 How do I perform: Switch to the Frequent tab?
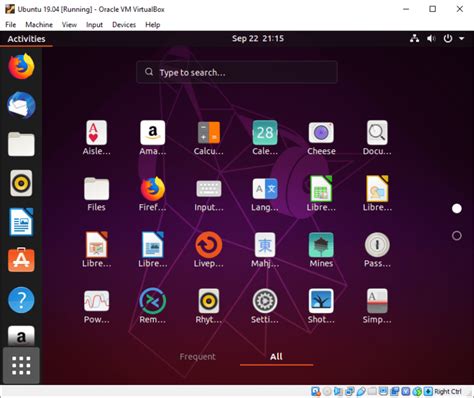coord(198,357)
